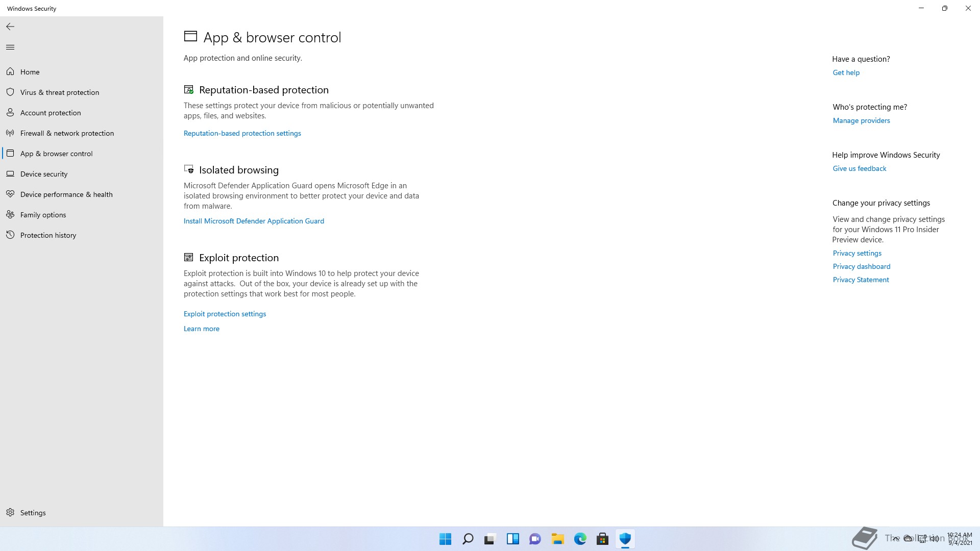Click the Firewall & network antenna icon
Screen dimensions: 980x551
10,133
